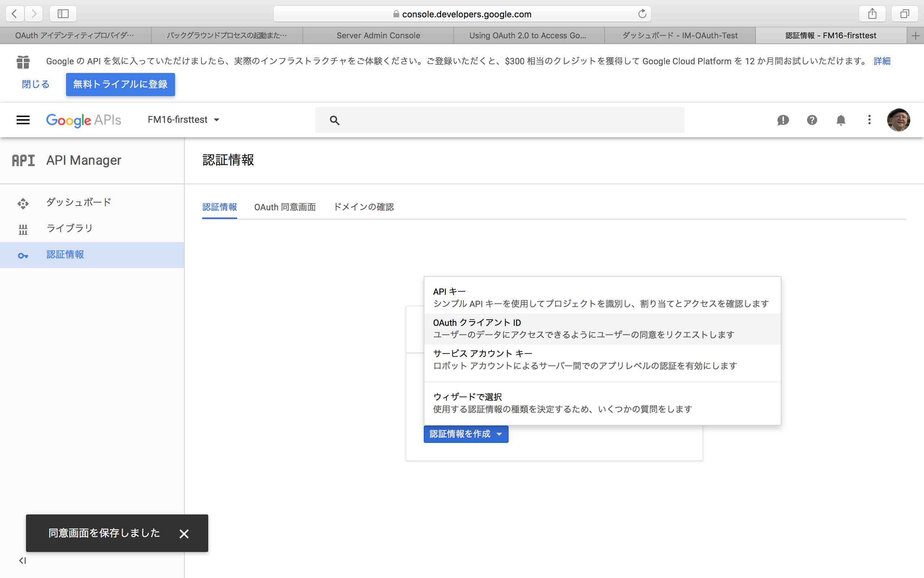Open ライブラリ in the sidebar

click(x=92, y=229)
